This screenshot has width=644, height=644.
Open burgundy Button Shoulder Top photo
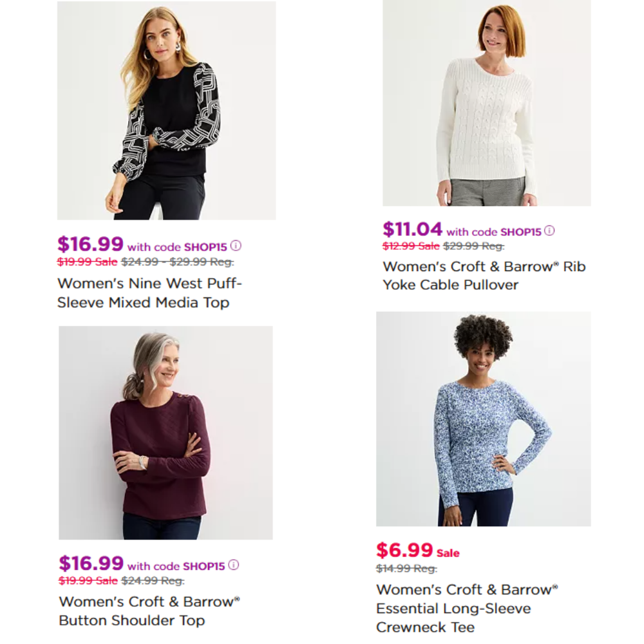point(166,433)
